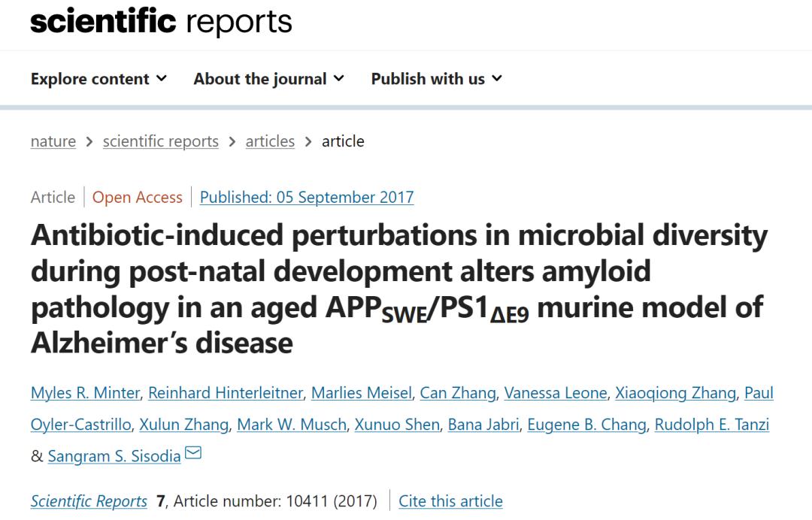The image size is (812, 520).
Task: Expand the Explore content menu
Action: point(98,79)
